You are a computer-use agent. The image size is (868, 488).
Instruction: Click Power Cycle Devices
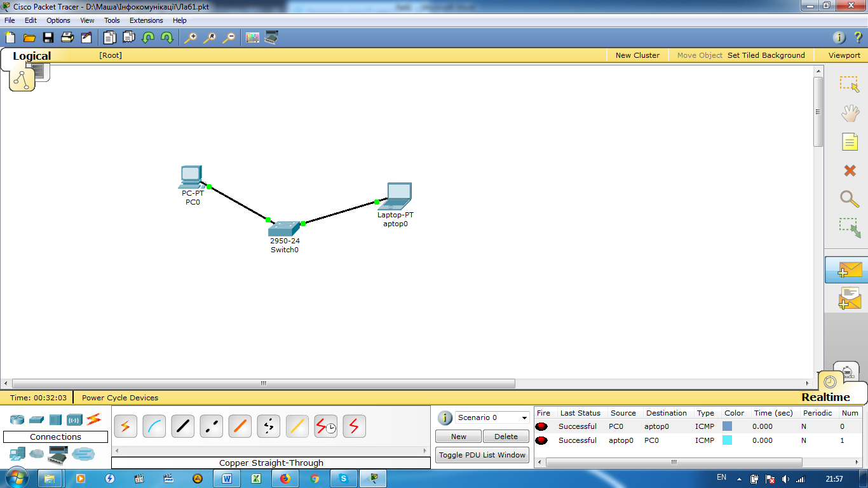120,398
